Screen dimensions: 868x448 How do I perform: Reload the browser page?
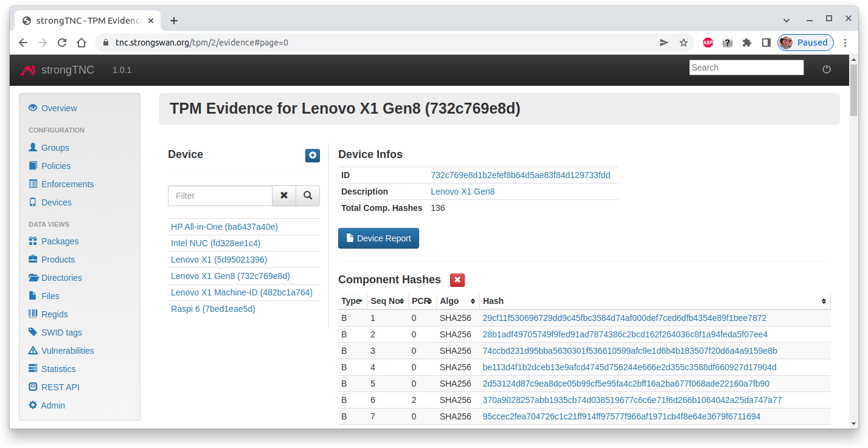click(62, 43)
